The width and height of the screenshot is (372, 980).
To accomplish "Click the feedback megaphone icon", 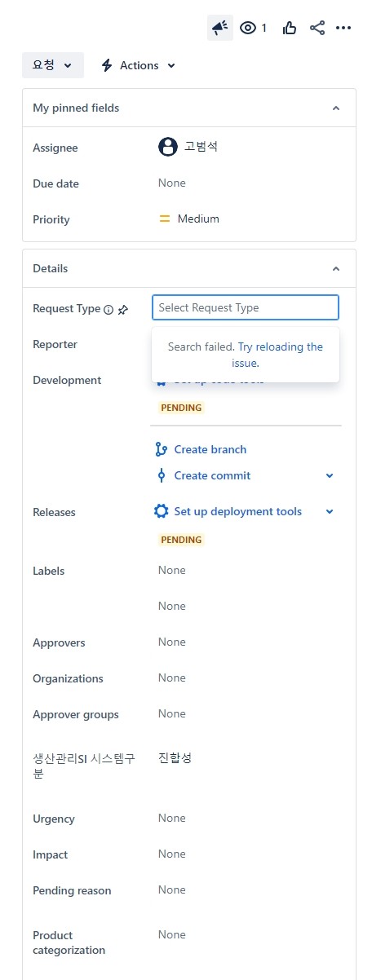I will [x=220, y=28].
